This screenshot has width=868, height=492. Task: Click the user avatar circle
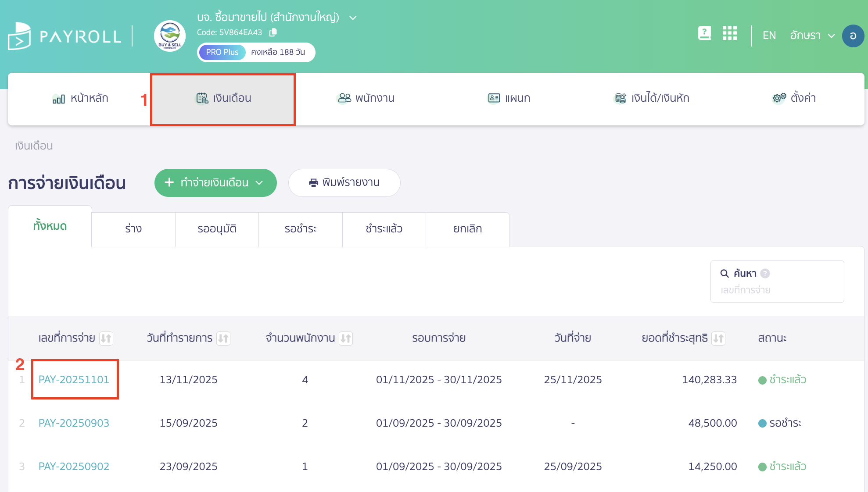pos(853,36)
